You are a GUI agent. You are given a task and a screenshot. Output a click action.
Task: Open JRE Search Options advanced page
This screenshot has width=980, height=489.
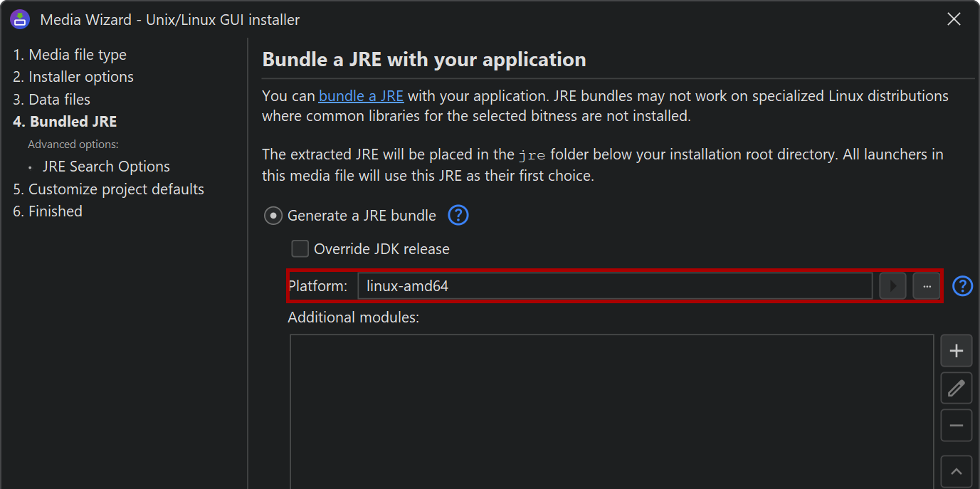(x=106, y=167)
